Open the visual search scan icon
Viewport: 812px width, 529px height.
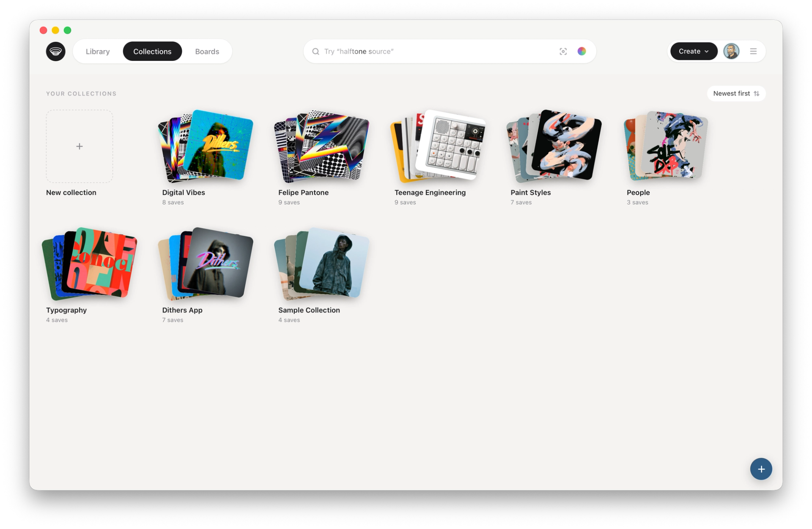pyautogui.click(x=563, y=51)
